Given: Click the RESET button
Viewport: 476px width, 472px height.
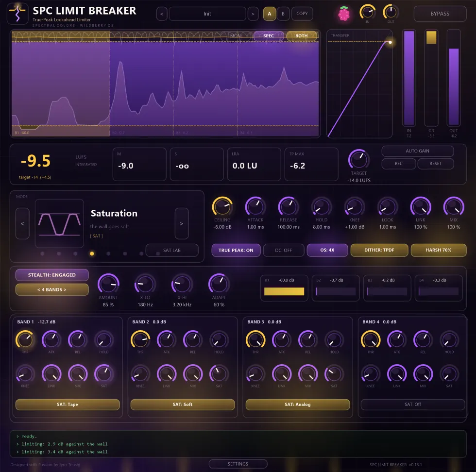Looking at the screenshot, I should point(435,164).
